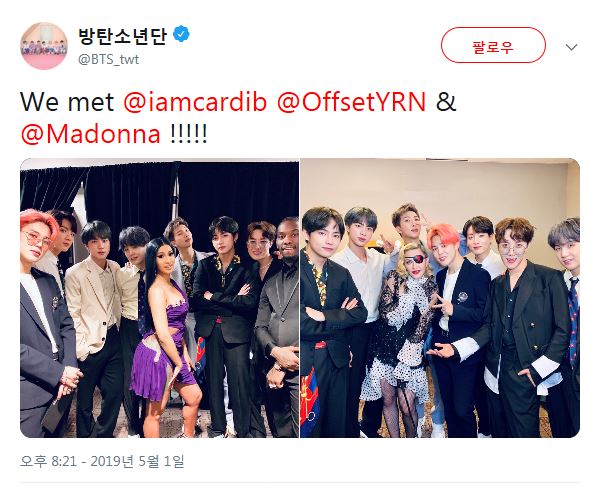Click the BTS profile avatar picture

pyautogui.click(x=44, y=46)
